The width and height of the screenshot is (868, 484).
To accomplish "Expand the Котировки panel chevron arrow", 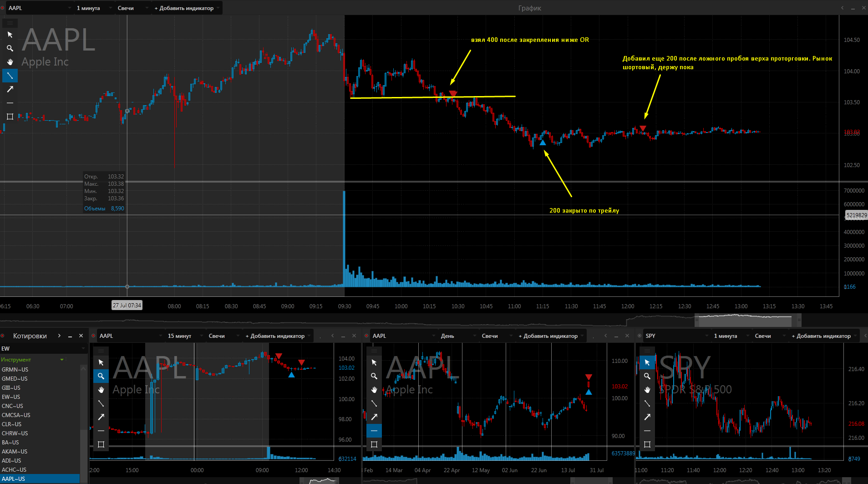I will 59,336.
